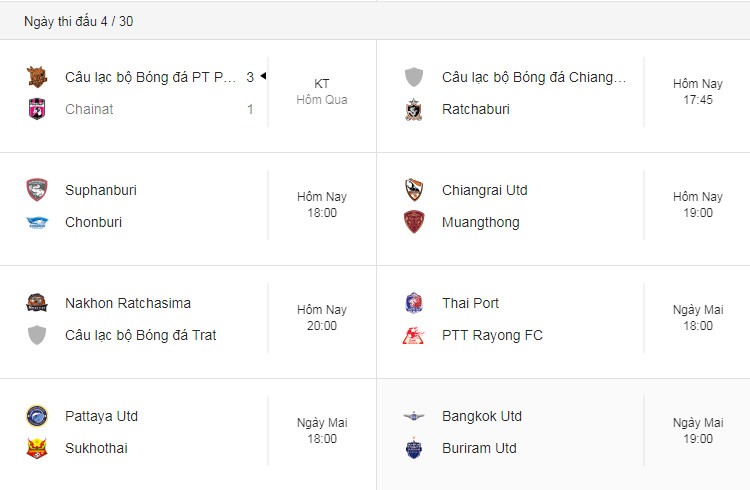Click the Hôm Nay 19:00 match time
Screen dimensions: 750x490
point(697,205)
